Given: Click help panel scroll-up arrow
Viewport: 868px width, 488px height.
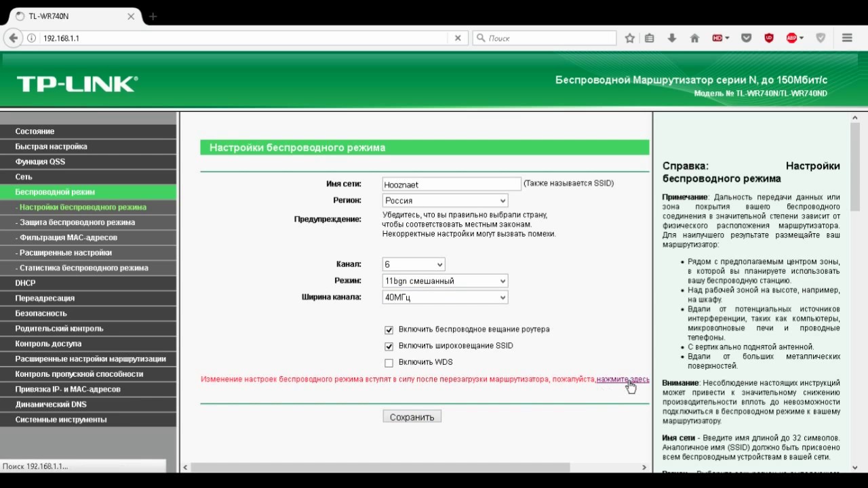Looking at the screenshot, I should pos(855,118).
